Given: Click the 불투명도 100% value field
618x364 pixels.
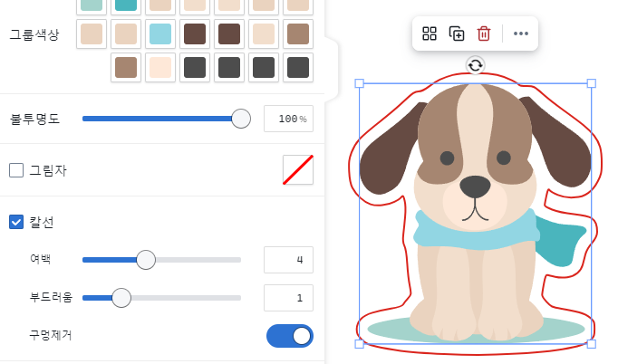Looking at the screenshot, I should click(287, 119).
